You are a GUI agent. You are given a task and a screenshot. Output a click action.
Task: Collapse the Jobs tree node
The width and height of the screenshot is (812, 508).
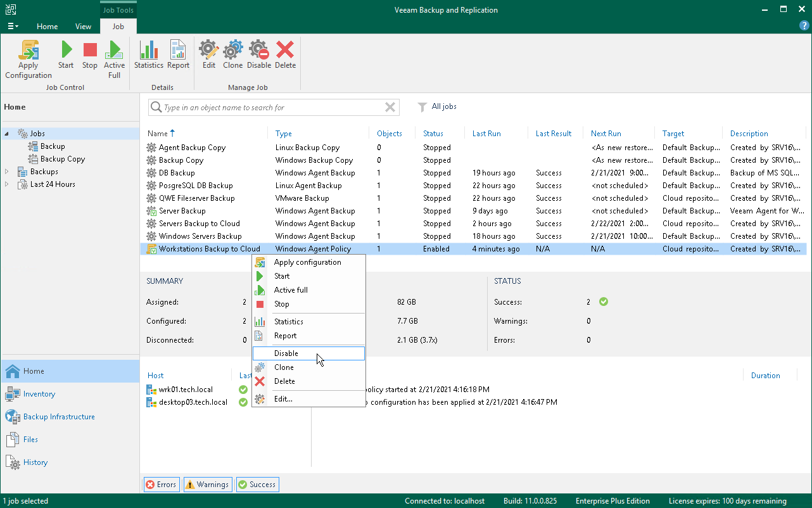coord(7,134)
